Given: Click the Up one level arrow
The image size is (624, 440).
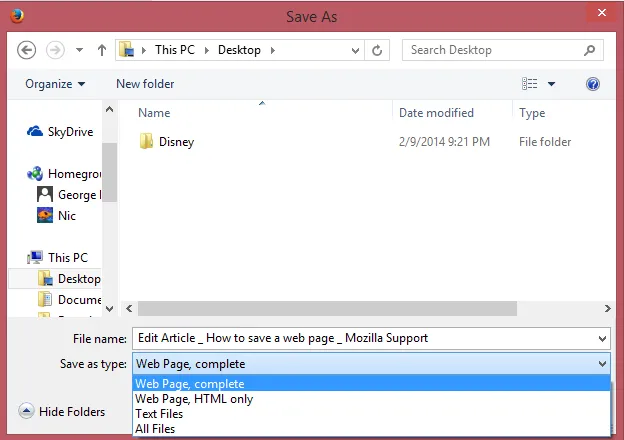Looking at the screenshot, I should [102, 50].
